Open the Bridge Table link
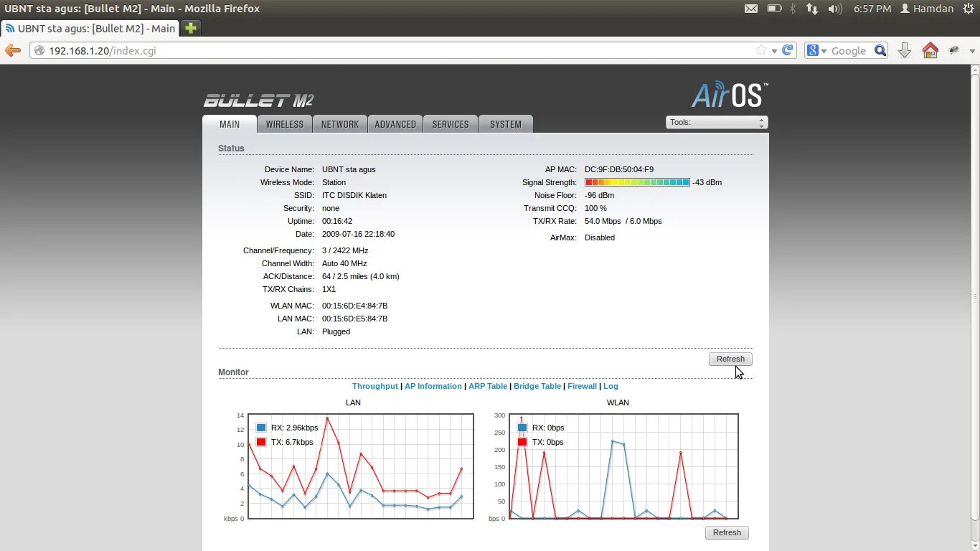The image size is (980, 551). pyautogui.click(x=537, y=386)
